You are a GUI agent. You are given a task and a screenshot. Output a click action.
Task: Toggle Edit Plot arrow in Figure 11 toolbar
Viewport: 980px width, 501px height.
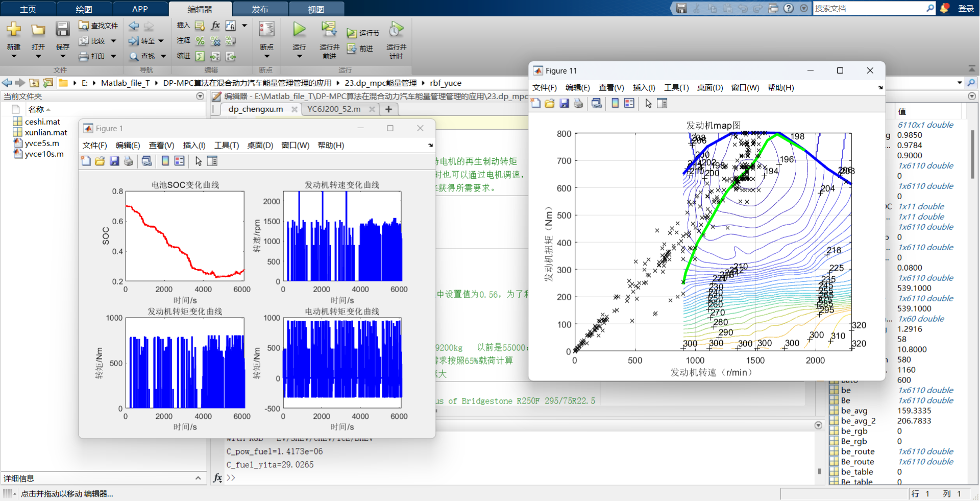pos(648,104)
